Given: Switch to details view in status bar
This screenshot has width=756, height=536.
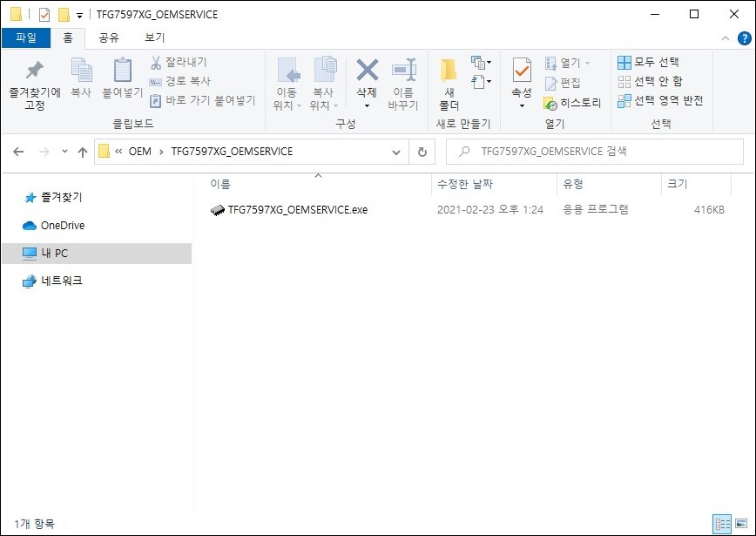Looking at the screenshot, I should 722,524.
